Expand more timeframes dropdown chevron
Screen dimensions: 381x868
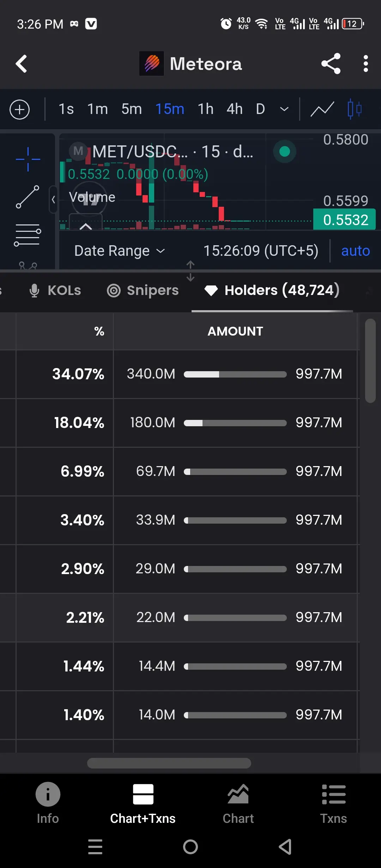(284, 109)
